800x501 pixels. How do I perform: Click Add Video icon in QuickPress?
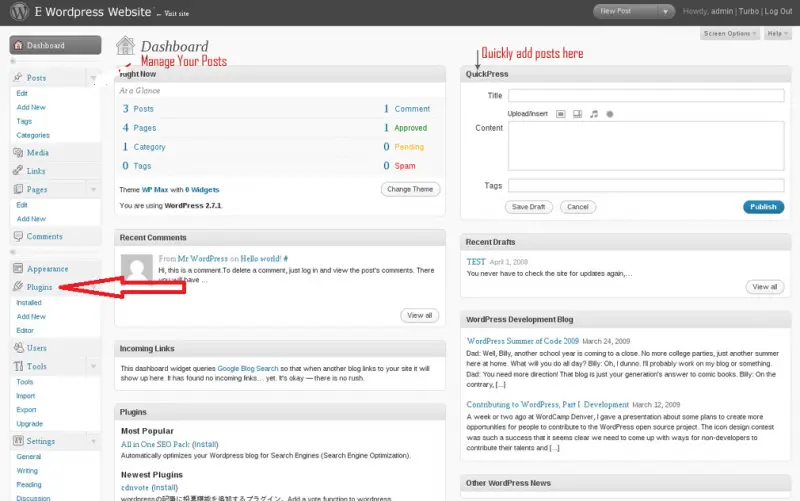pyautogui.click(x=578, y=114)
